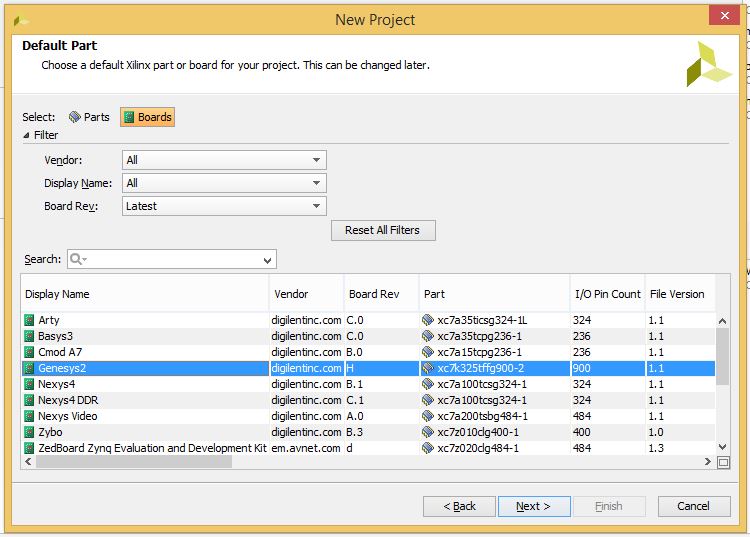Sort by the Display Name column header
Viewport: 750px width, 537px height.
pyautogui.click(x=145, y=294)
